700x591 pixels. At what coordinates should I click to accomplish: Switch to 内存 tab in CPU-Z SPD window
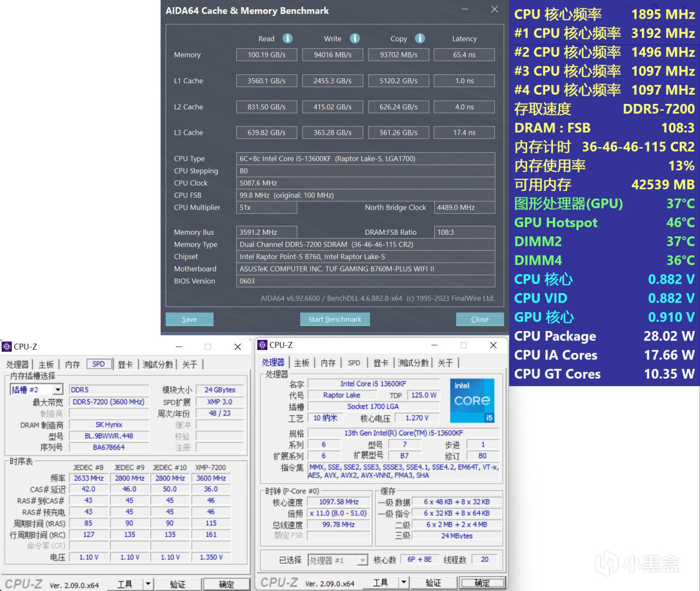click(72, 364)
